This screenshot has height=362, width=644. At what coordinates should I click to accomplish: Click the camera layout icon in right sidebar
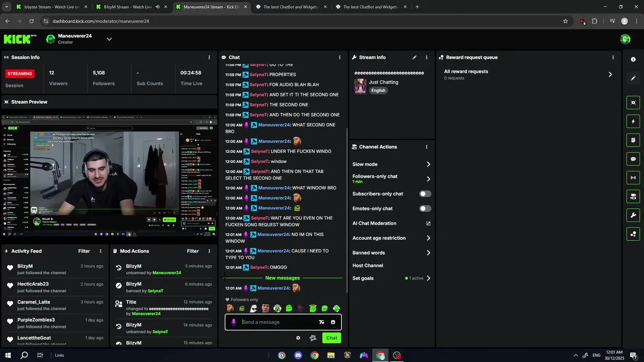633,196
